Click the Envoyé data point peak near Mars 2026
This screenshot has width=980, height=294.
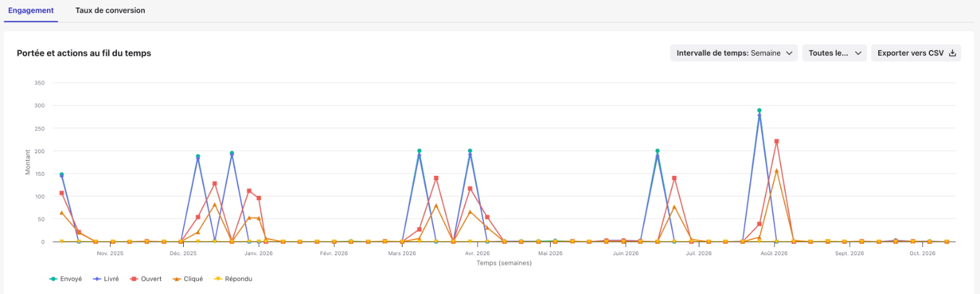pos(419,151)
